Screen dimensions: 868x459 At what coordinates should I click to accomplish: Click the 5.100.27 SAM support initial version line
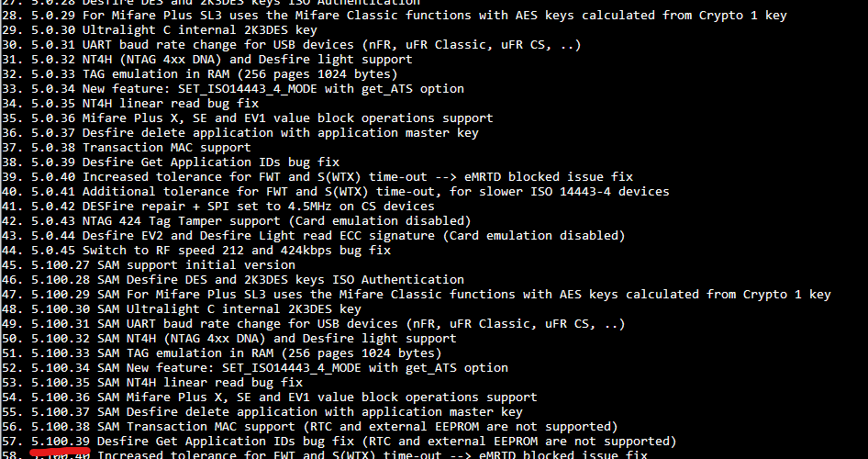tap(149, 264)
